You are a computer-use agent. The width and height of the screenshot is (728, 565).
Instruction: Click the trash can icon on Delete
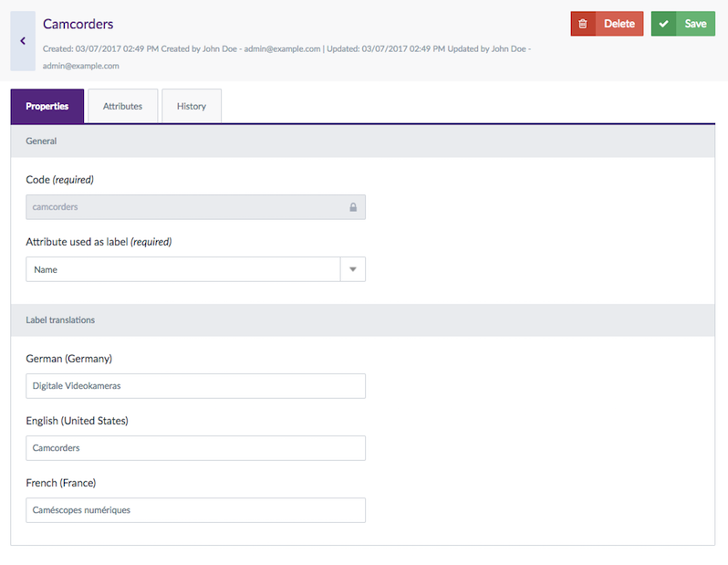[x=583, y=24]
